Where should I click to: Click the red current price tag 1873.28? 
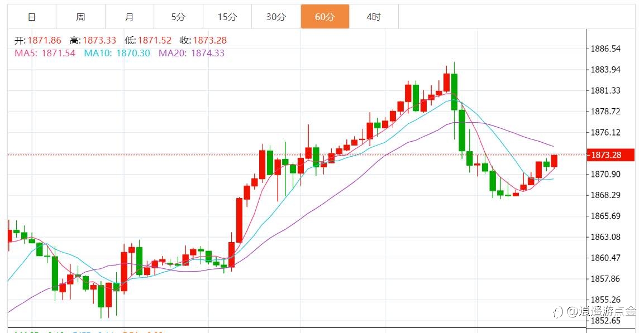610,155
